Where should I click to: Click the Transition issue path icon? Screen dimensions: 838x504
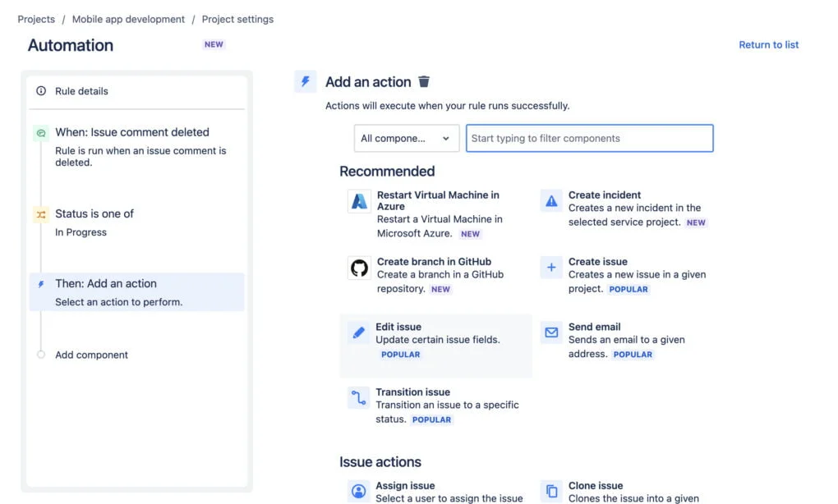pyautogui.click(x=358, y=398)
